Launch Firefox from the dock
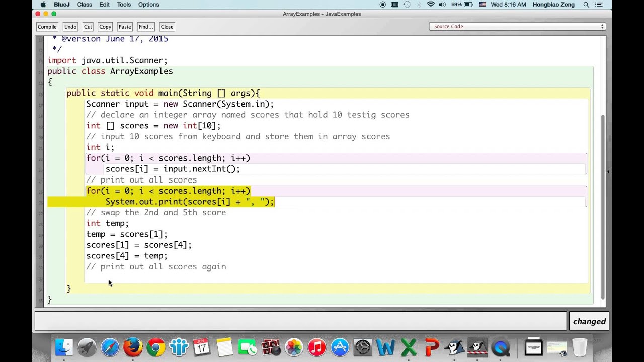644x362 pixels. coord(133,347)
